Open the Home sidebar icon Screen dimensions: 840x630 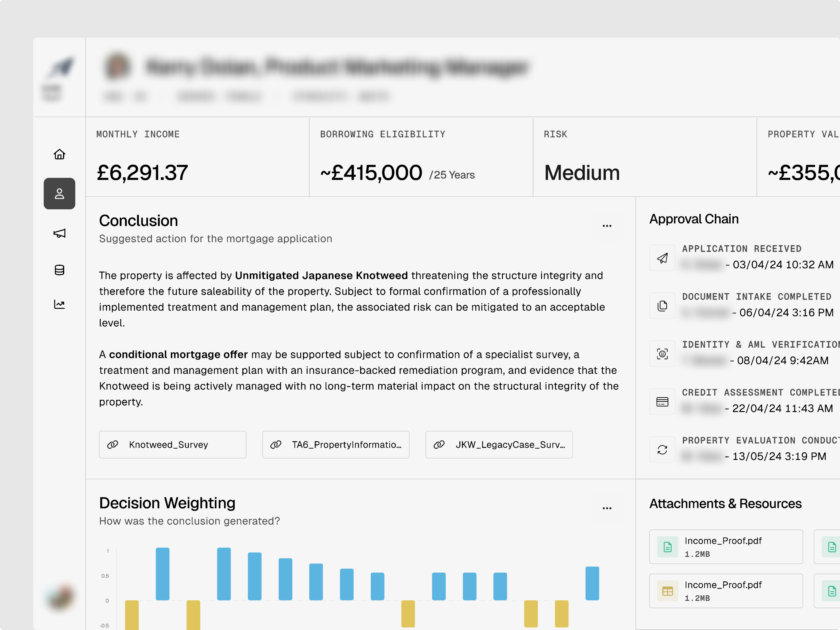tap(59, 154)
